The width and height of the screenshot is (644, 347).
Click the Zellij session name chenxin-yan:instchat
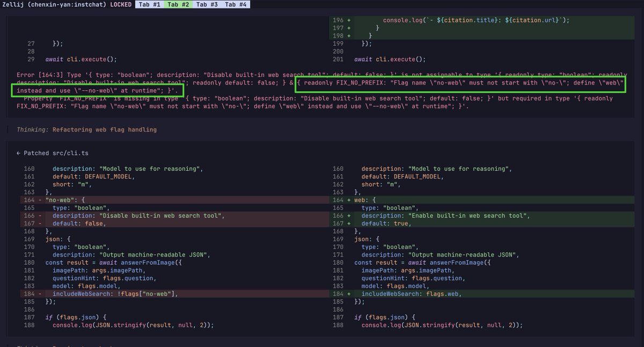(67, 4)
